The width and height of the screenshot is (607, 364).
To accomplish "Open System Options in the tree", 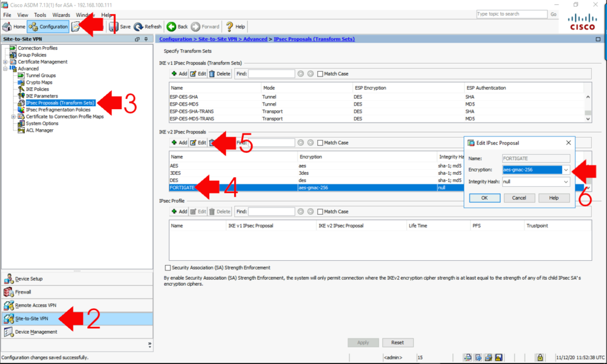I will tap(42, 123).
